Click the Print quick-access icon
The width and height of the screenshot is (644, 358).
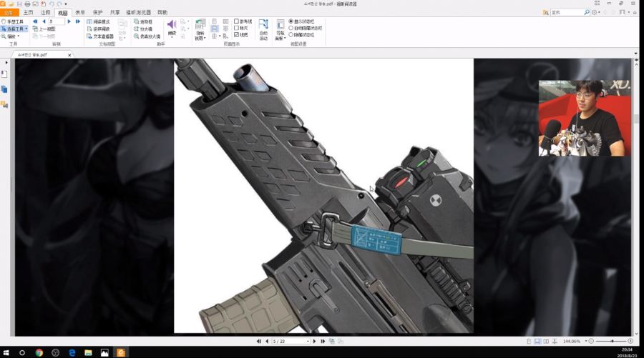point(27,4)
